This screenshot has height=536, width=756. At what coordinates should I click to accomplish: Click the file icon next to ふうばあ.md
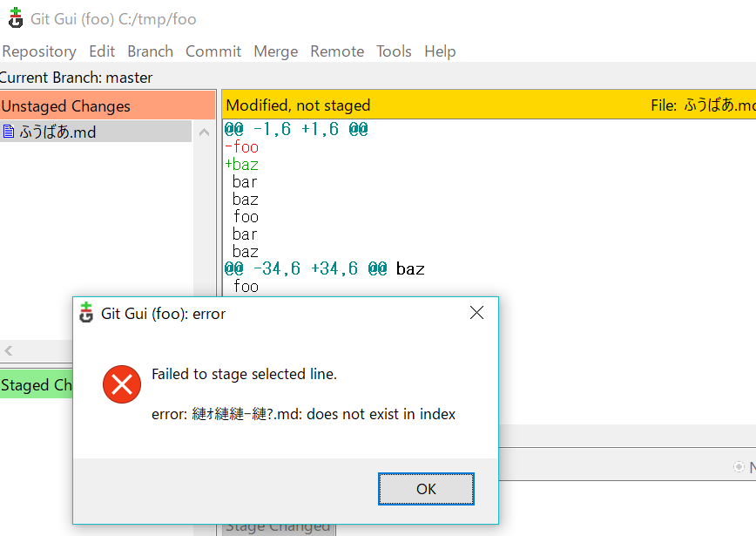pyautogui.click(x=9, y=132)
